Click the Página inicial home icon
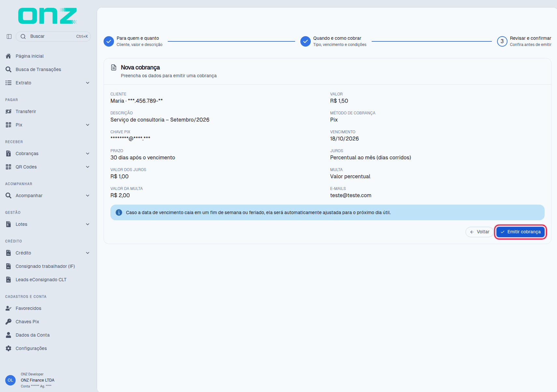 pos(8,56)
